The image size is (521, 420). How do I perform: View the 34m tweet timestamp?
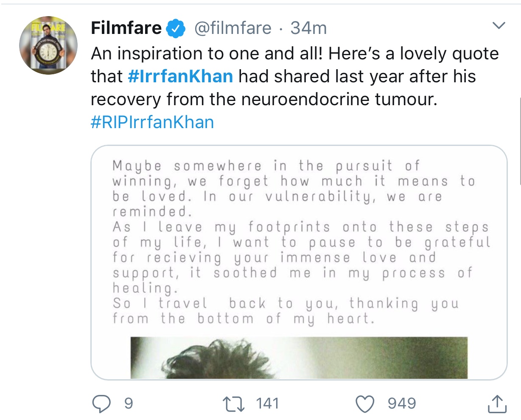point(308,28)
